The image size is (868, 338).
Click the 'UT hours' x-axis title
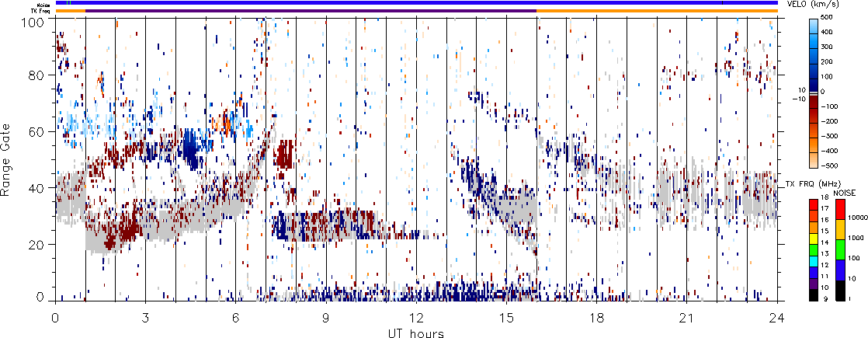(x=416, y=333)
